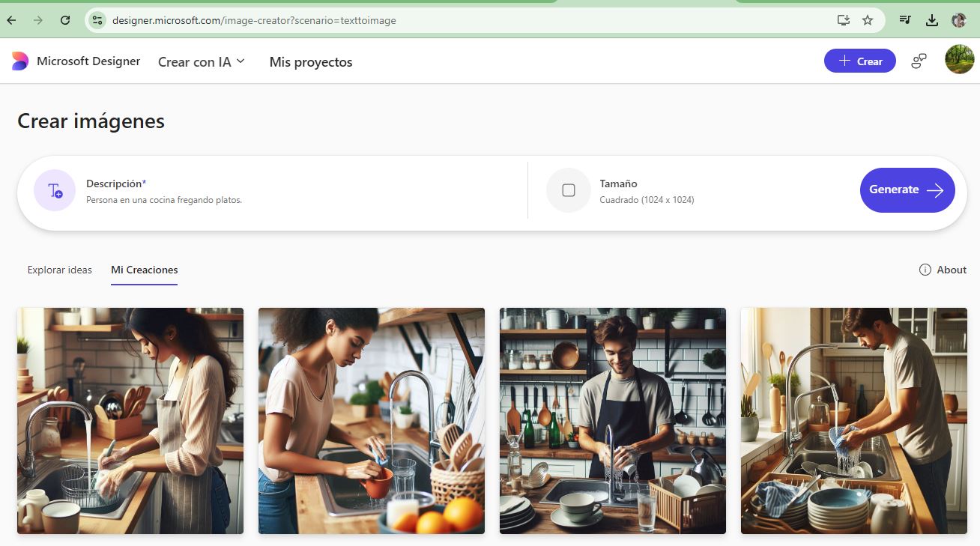Open the user profile avatar

click(959, 60)
